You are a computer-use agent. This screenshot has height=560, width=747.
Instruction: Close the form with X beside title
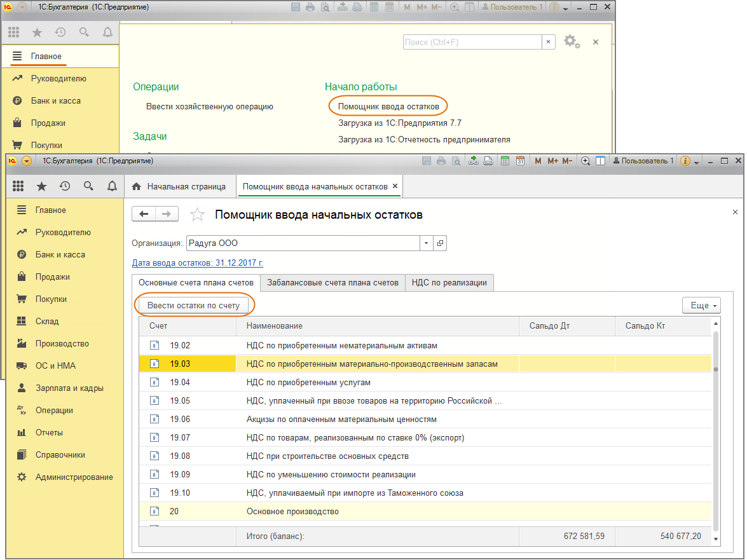[x=735, y=212]
